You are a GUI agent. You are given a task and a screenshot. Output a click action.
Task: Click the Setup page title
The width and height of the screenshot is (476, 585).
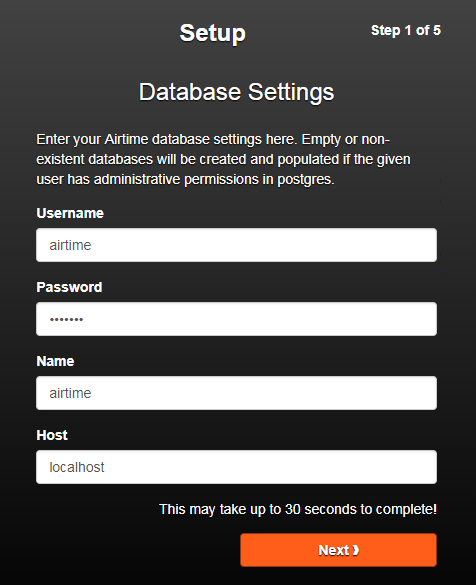pyautogui.click(x=213, y=33)
